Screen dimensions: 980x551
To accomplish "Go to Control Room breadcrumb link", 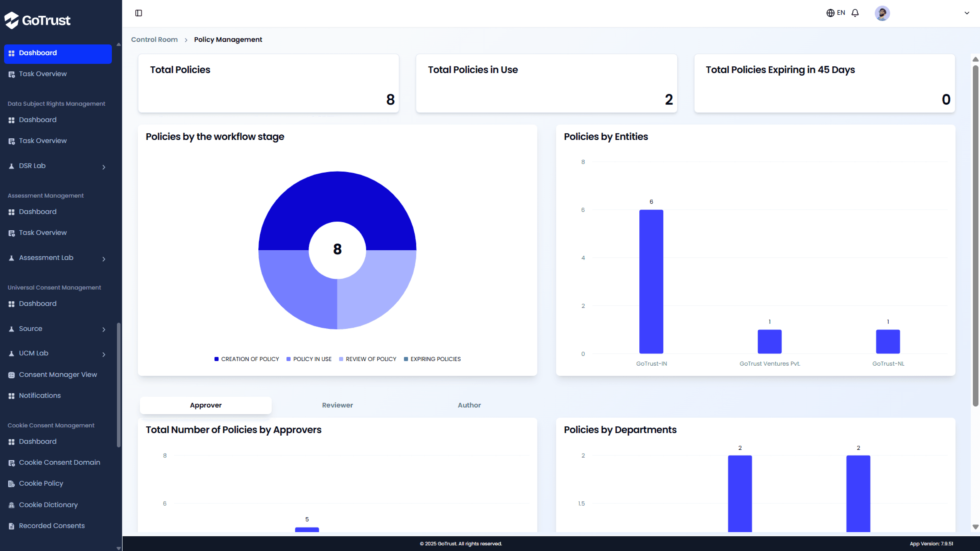I will (154, 40).
